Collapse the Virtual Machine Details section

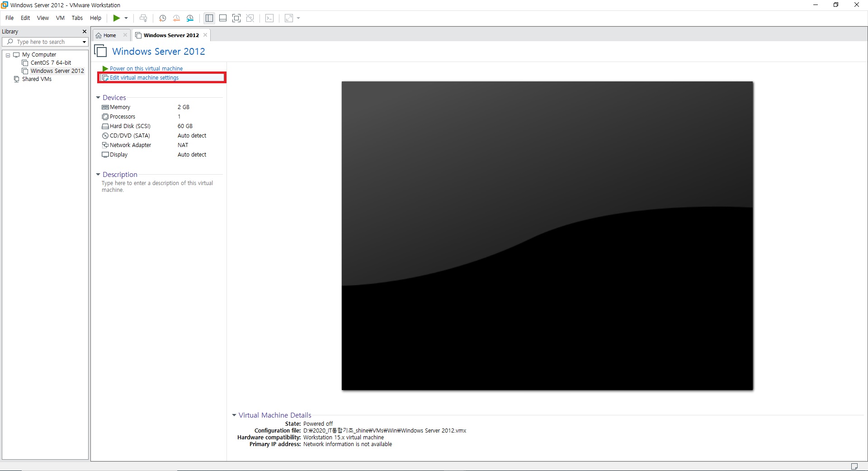point(234,415)
